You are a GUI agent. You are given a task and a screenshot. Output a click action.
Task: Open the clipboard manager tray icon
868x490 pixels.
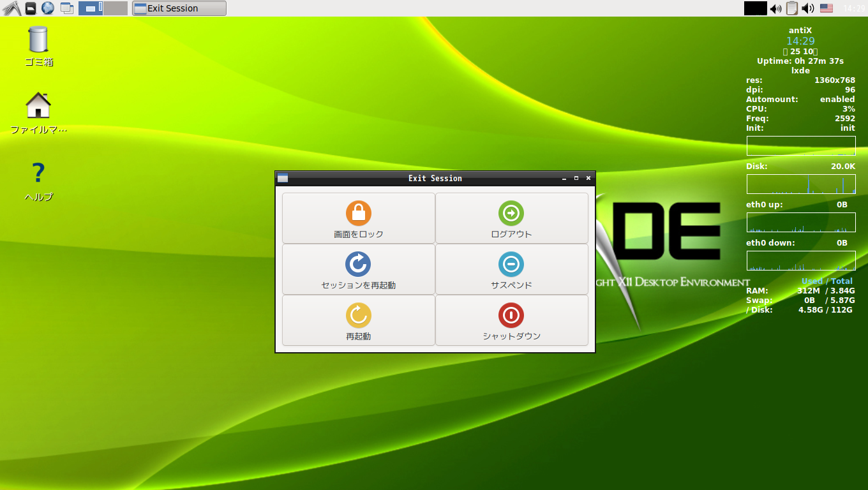[x=792, y=8]
